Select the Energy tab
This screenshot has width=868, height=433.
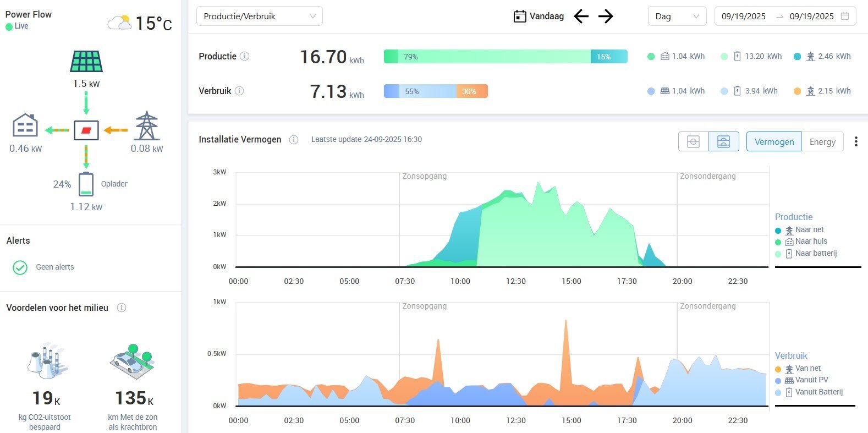(822, 142)
